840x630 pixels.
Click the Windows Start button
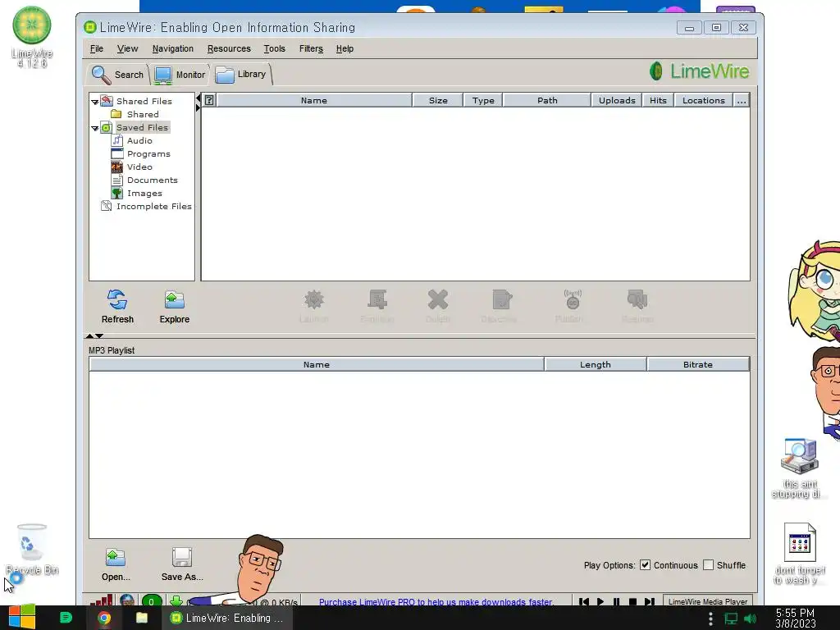21,617
